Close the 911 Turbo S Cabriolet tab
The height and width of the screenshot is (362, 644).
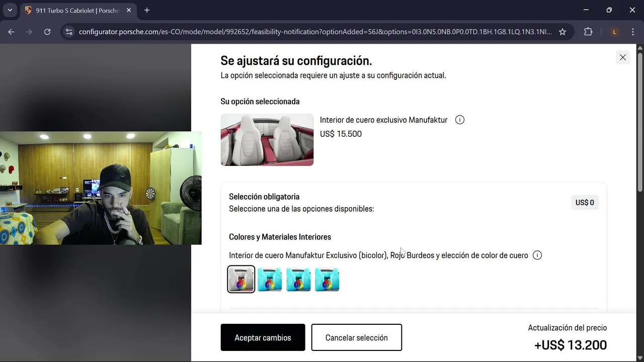pyautogui.click(x=129, y=10)
